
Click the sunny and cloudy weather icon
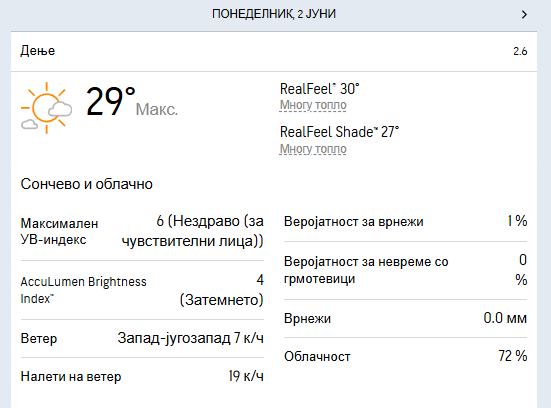click(x=46, y=108)
